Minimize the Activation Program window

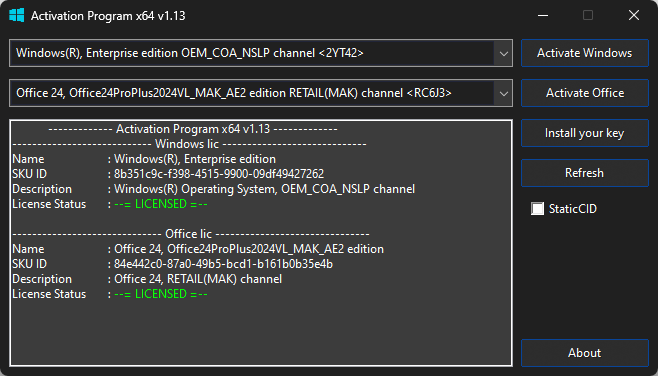543,16
